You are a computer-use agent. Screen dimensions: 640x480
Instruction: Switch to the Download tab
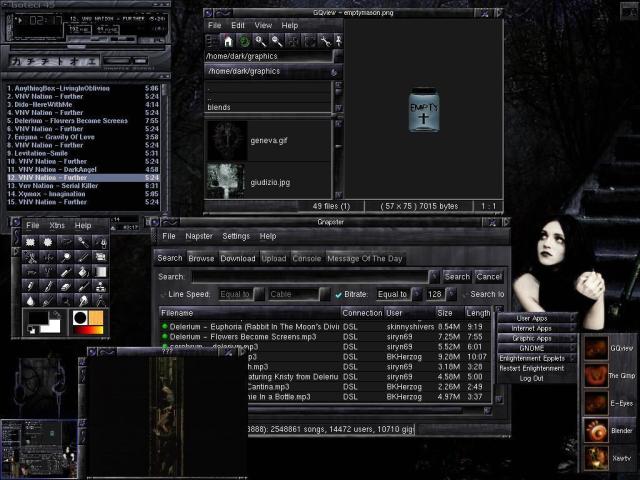tap(238, 258)
